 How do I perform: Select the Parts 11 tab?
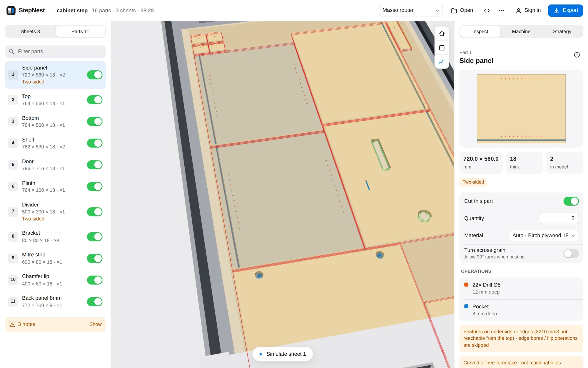tap(80, 32)
